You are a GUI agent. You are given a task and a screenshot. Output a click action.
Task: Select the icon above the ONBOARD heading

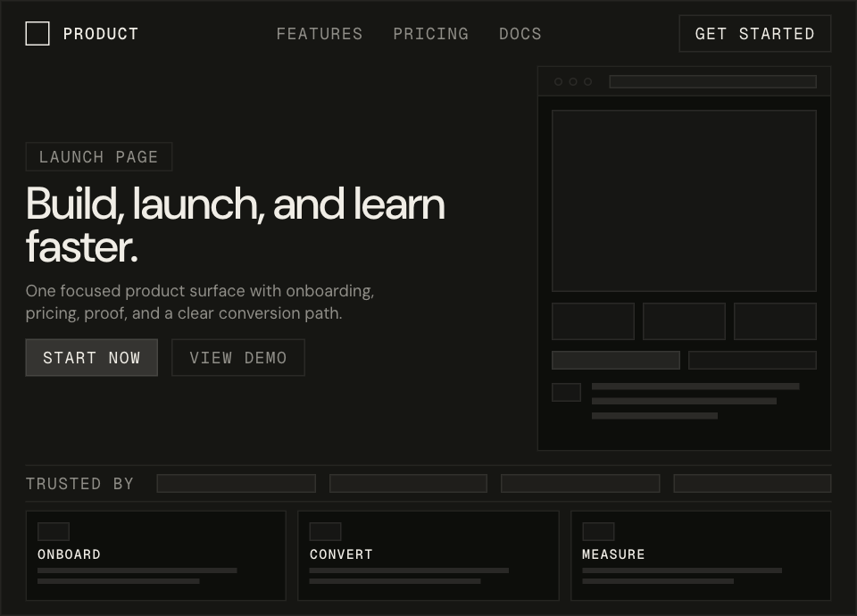tap(54, 531)
